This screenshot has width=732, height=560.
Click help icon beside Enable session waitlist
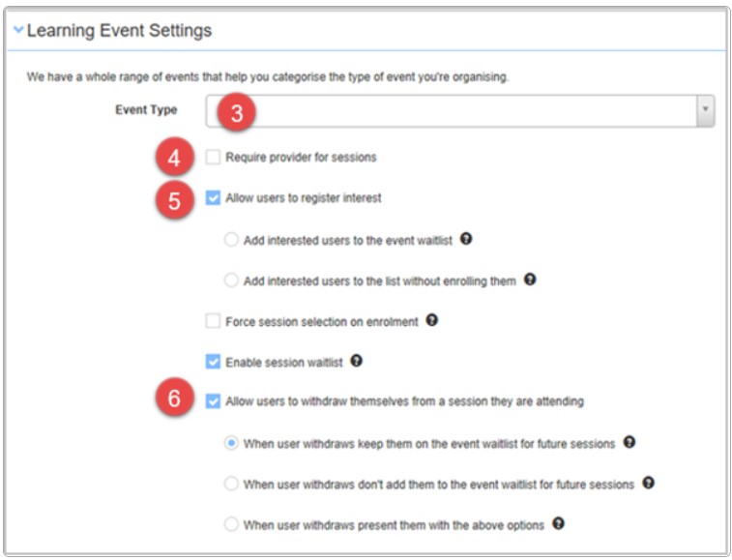point(357,361)
